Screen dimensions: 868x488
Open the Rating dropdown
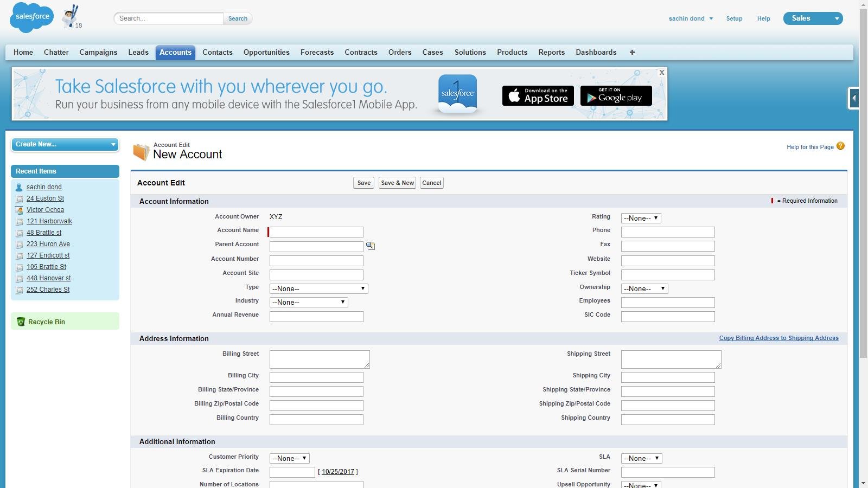(x=641, y=218)
